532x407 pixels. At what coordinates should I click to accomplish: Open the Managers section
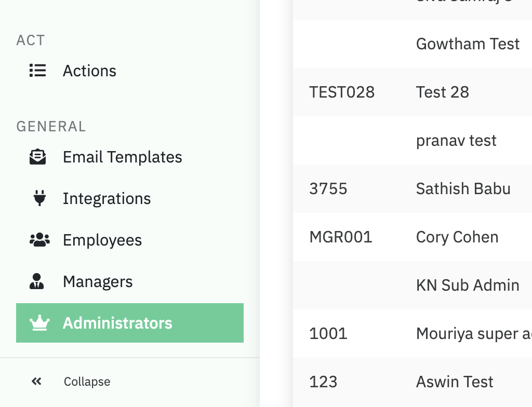pos(98,281)
